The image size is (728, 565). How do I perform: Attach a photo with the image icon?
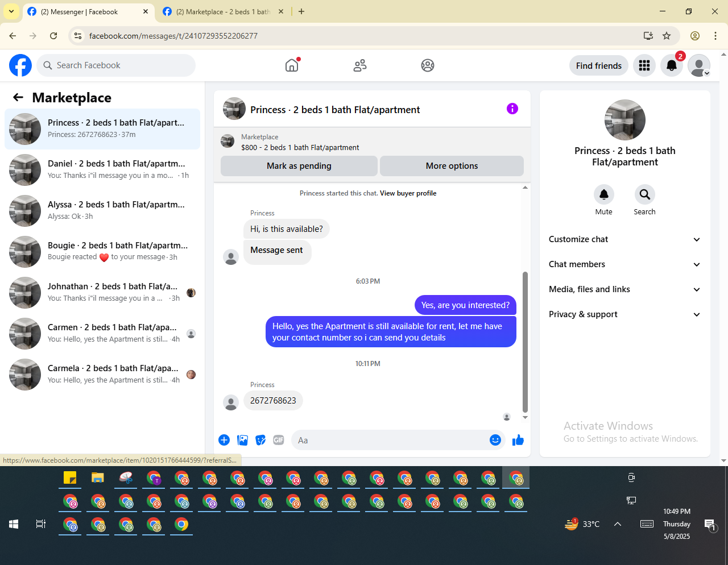(242, 440)
